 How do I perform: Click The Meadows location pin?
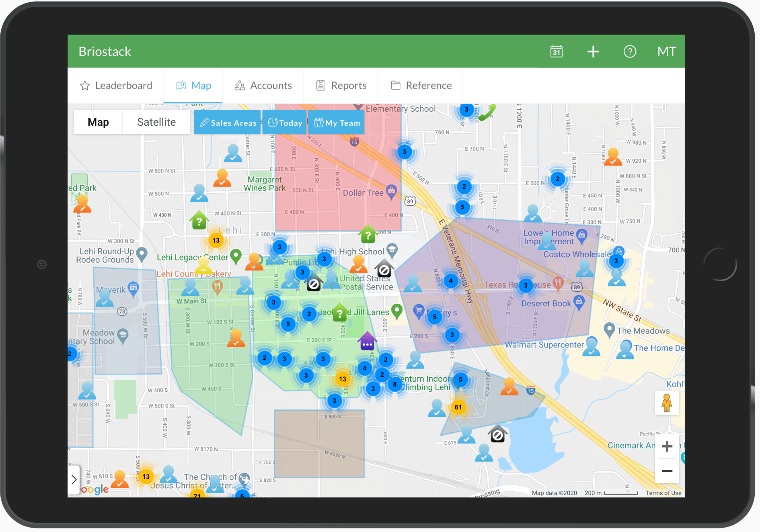click(609, 330)
